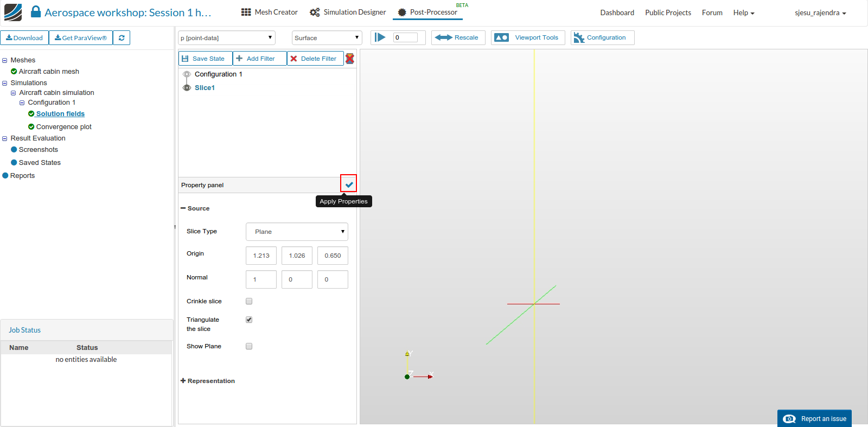Toggle visibility eye of Configuration 1
868x427 pixels.
187,74
